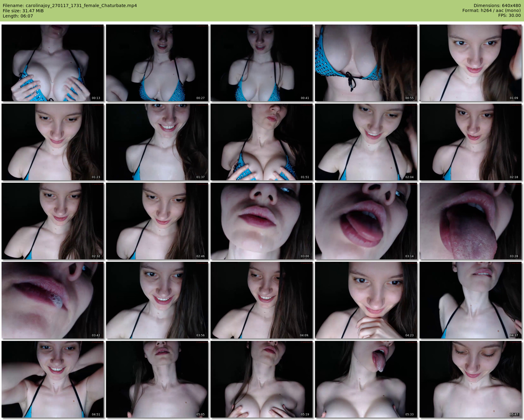Click the 'Format: h264 / aac (mono)' text
The width and height of the screenshot is (524, 420).
[492, 10]
